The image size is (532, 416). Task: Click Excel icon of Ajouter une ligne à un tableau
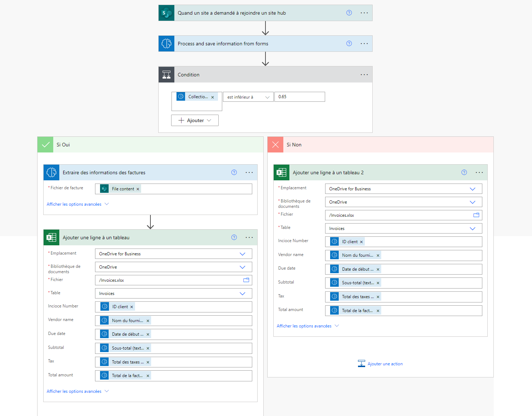coord(51,237)
